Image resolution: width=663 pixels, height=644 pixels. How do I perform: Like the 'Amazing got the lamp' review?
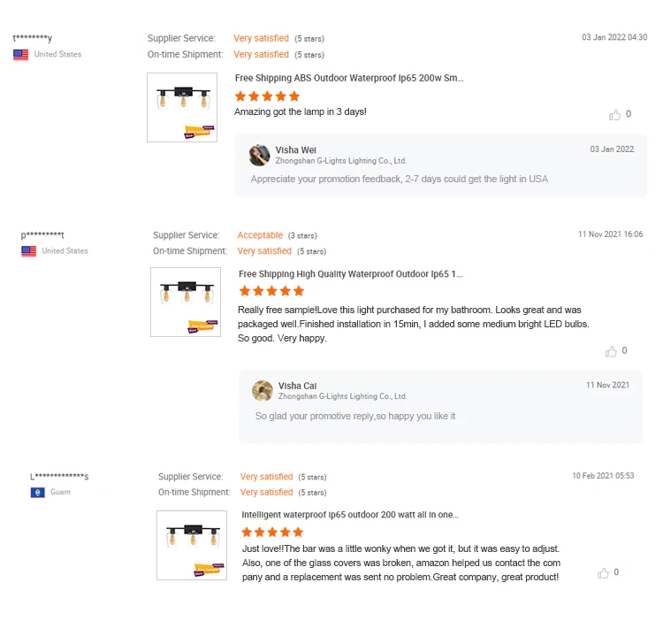pyautogui.click(x=614, y=115)
